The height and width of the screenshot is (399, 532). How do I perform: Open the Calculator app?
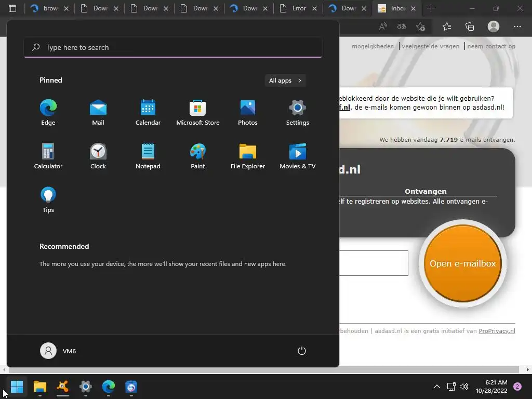48,156
